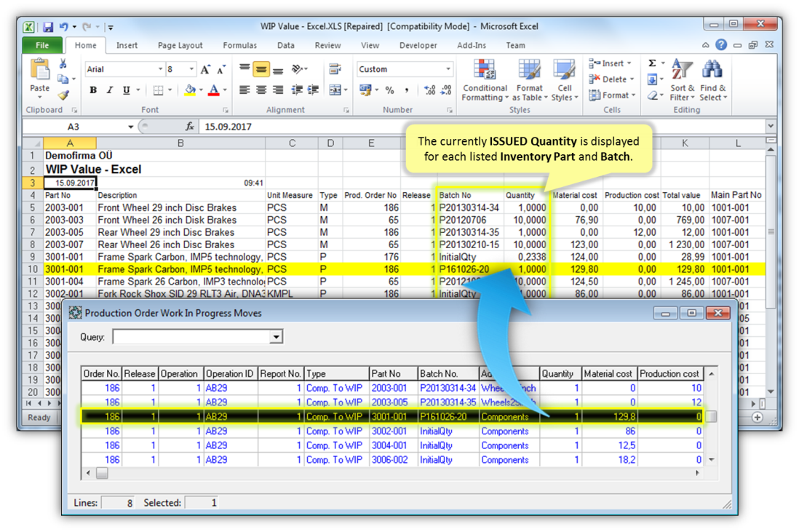Open Cell Styles gallery
This screenshot has height=532, width=799.
565,80
